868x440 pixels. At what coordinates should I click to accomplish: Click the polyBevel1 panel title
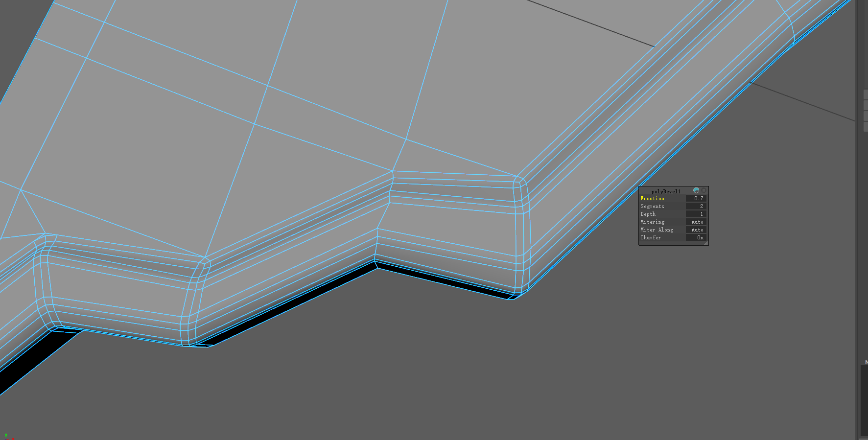point(666,191)
